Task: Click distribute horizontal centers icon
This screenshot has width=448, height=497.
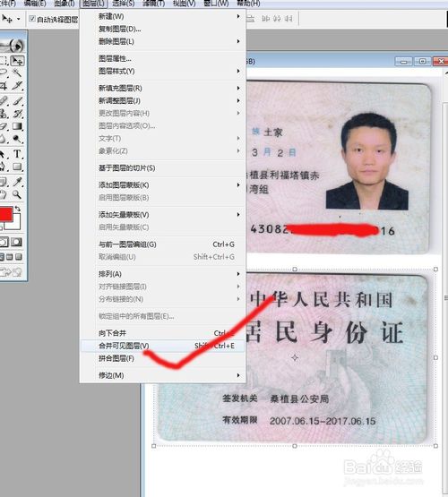Action: 277,19
